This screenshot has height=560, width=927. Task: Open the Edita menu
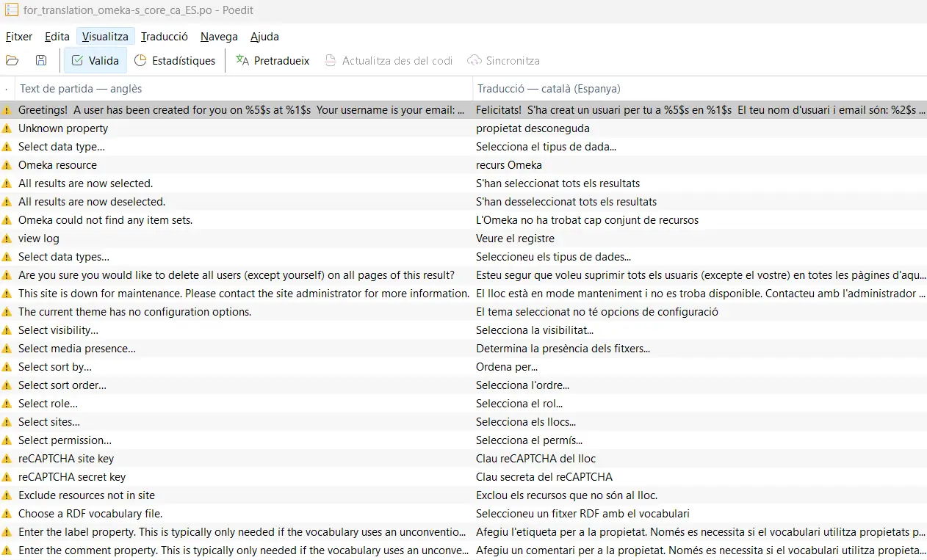coord(57,36)
